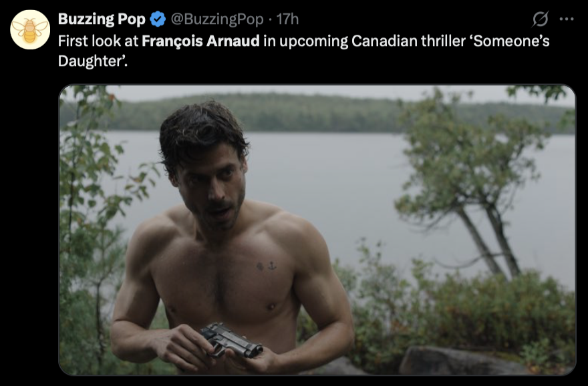
Task: Open the @BuzzingPop handle link
Action: tap(217, 19)
